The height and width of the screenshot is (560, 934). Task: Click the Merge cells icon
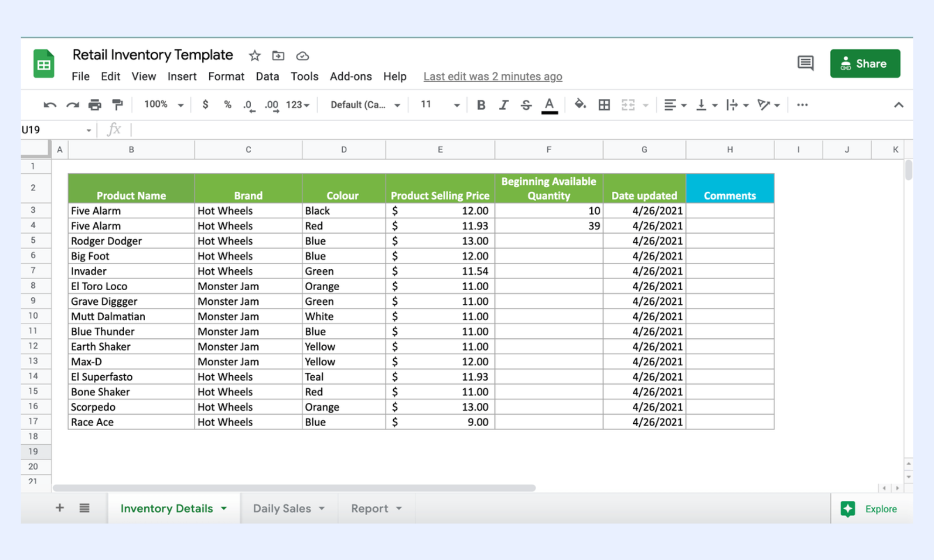(628, 105)
